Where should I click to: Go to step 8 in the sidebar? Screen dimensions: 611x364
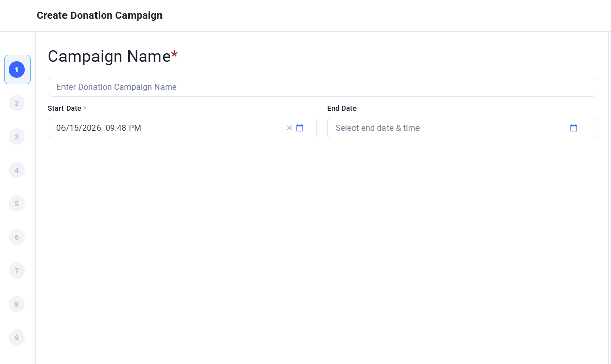click(17, 304)
